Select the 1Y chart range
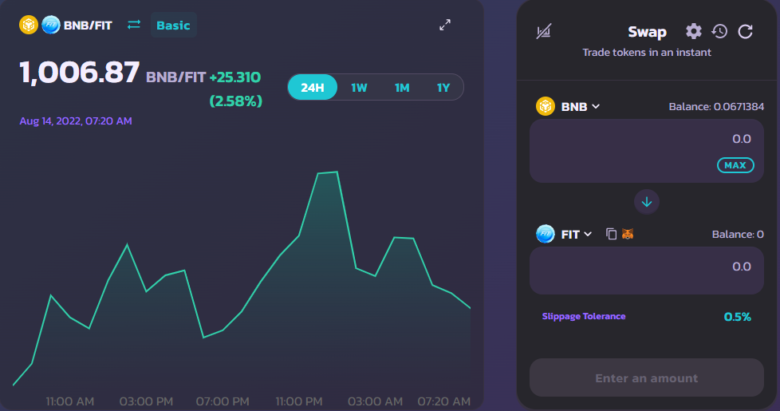Viewport: 780px width, 411px height. pos(443,88)
